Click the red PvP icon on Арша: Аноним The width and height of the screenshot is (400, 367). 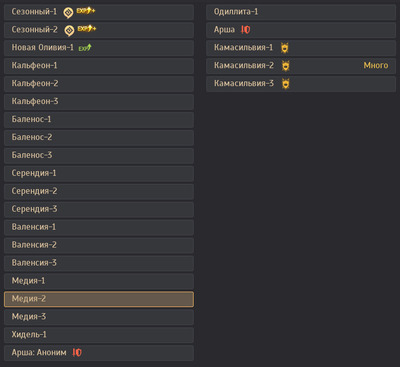[x=77, y=352]
